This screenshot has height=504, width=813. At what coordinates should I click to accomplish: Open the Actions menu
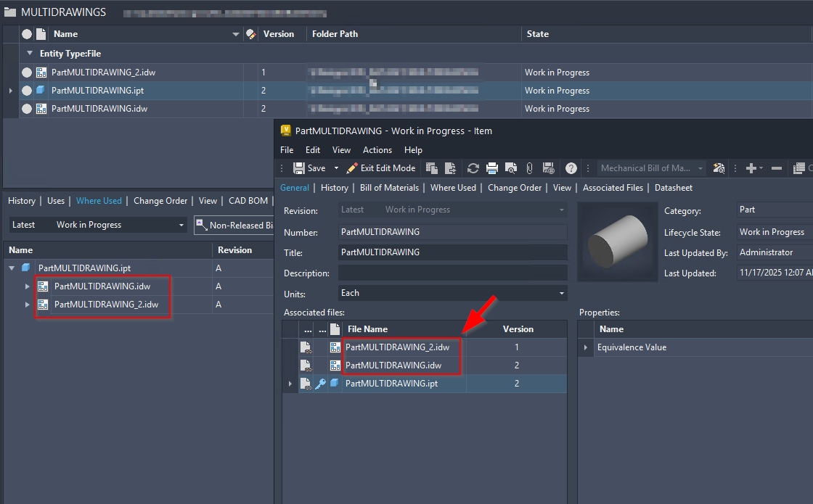pyautogui.click(x=377, y=150)
